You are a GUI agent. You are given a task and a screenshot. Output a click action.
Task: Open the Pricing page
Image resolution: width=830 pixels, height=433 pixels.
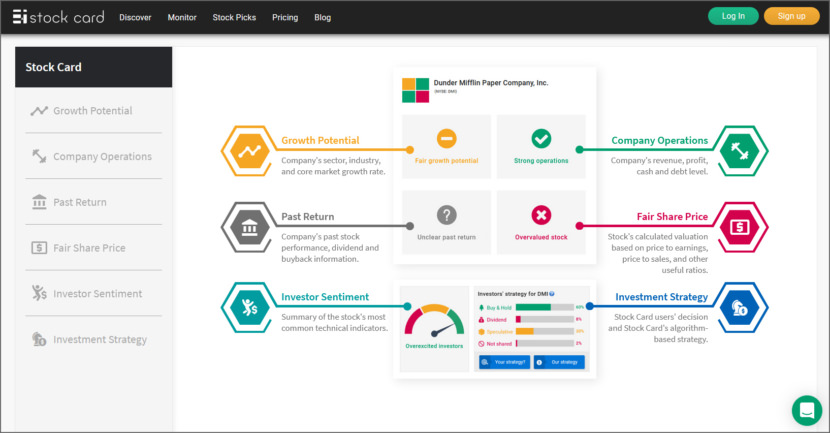(x=285, y=17)
